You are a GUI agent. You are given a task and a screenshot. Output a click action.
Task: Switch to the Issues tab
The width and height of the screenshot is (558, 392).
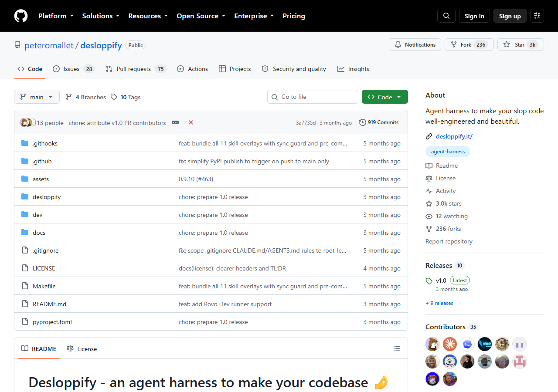pyautogui.click(x=74, y=69)
